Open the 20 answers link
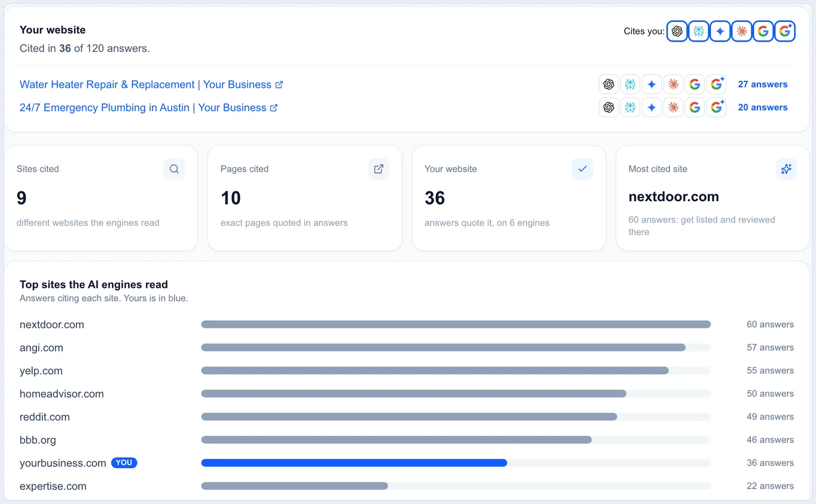816x504 pixels. 763,108
